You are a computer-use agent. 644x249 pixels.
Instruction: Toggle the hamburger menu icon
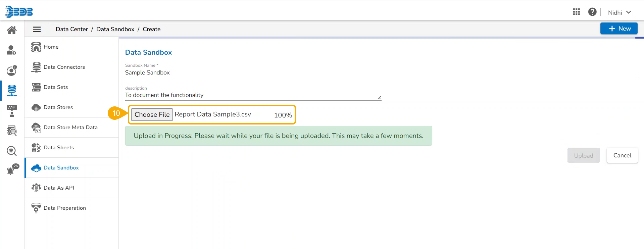click(x=37, y=29)
